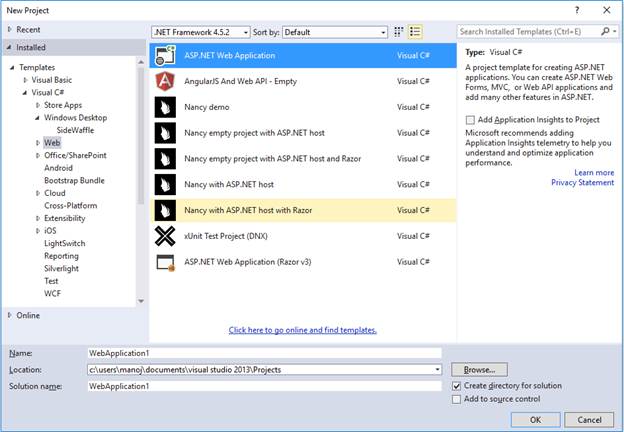Screen dimensions: 624x432
Task: Expand the Extensibility node
Action: point(38,218)
